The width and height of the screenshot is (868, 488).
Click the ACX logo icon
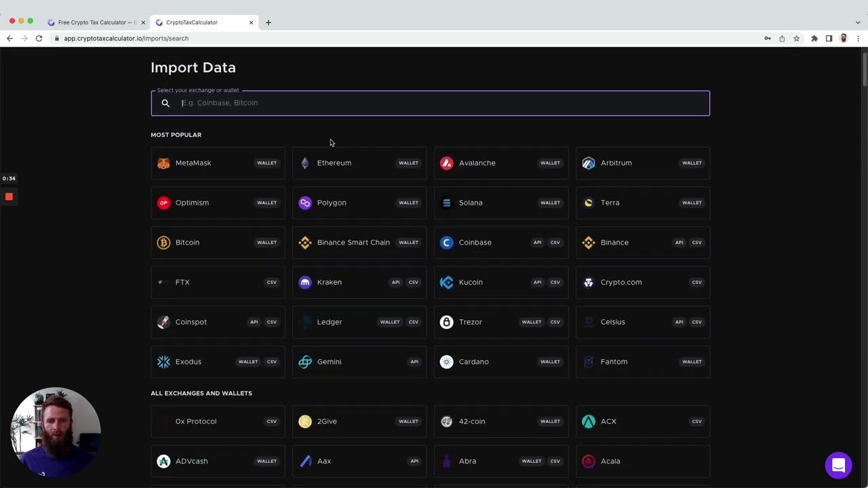[x=589, y=422]
